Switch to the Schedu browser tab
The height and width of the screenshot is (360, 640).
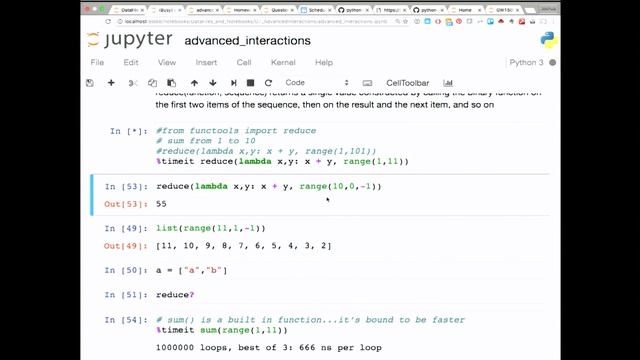point(315,10)
